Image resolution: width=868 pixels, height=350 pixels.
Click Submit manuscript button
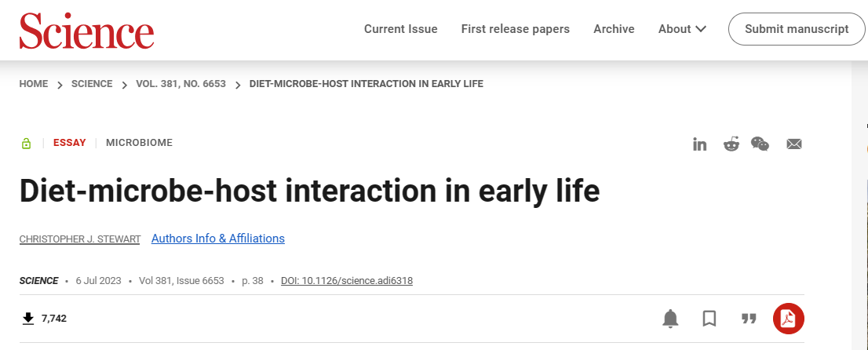pyautogui.click(x=797, y=29)
